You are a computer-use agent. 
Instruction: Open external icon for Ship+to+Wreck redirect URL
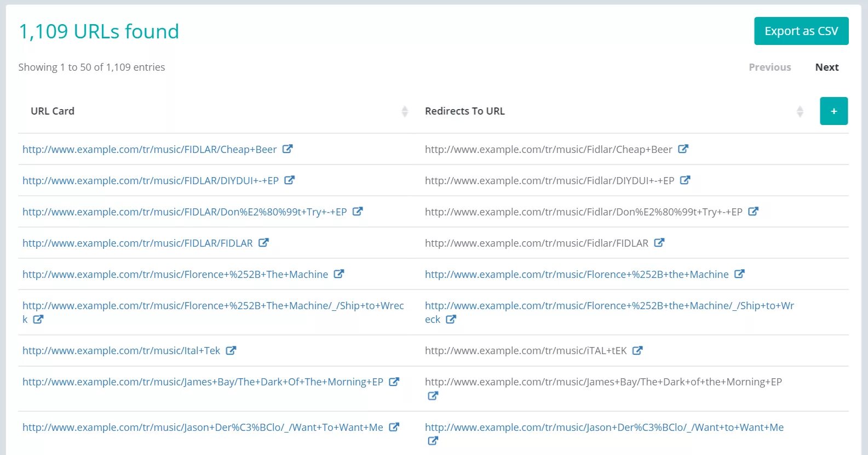tap(451, 320)
